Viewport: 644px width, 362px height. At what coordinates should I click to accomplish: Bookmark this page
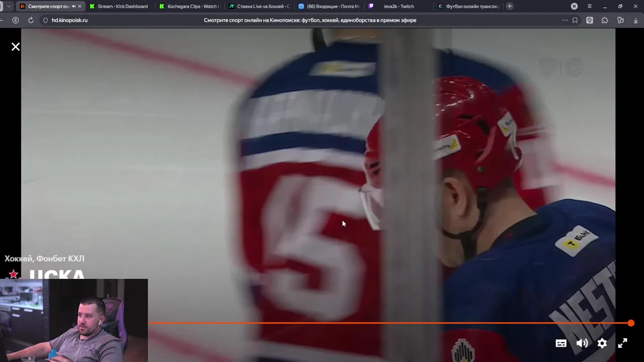575,20
